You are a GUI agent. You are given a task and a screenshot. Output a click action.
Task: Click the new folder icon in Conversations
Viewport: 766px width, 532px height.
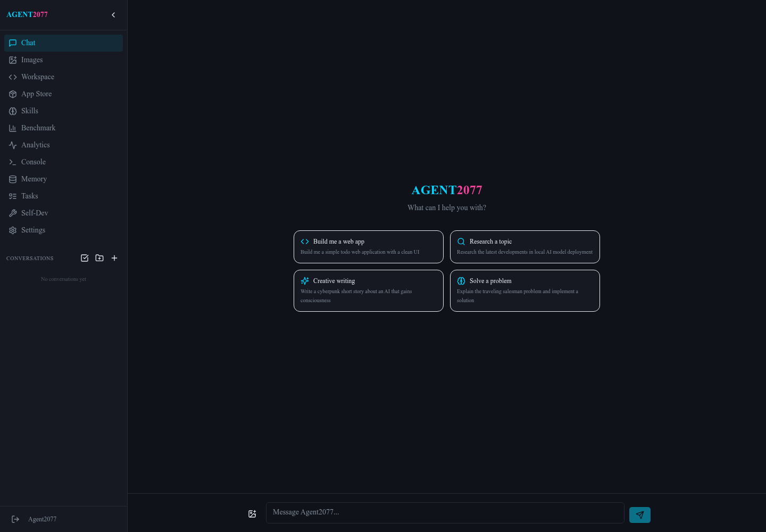point(99,258)
